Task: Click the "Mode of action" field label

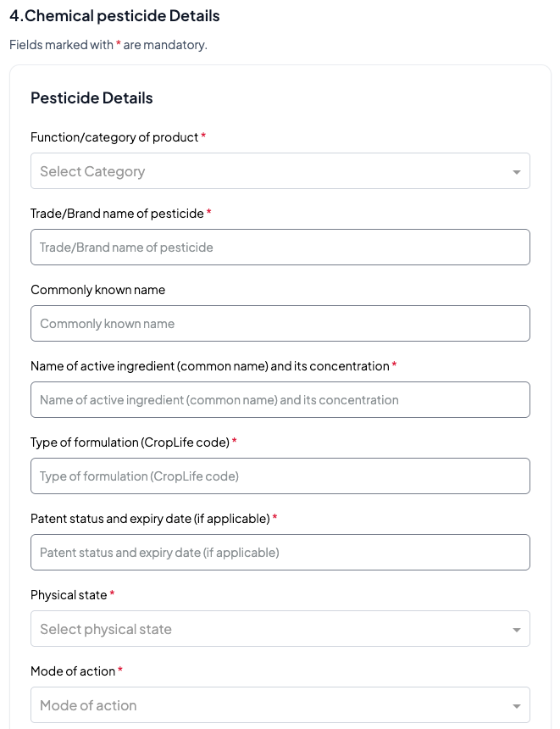Action: (x=73, y=671)
